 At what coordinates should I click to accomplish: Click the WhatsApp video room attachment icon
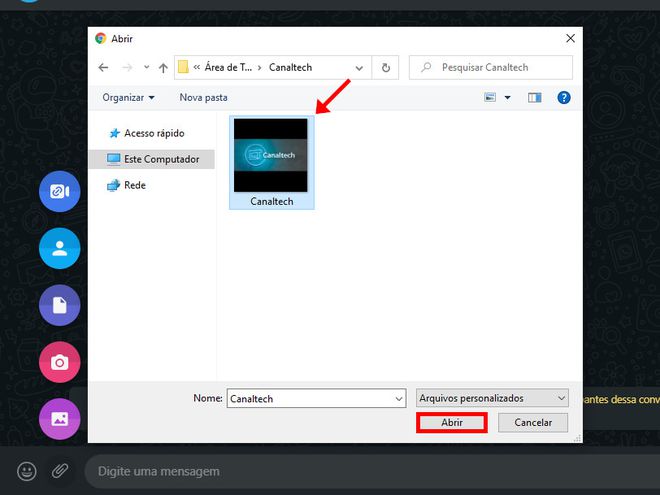coord(59,192)
